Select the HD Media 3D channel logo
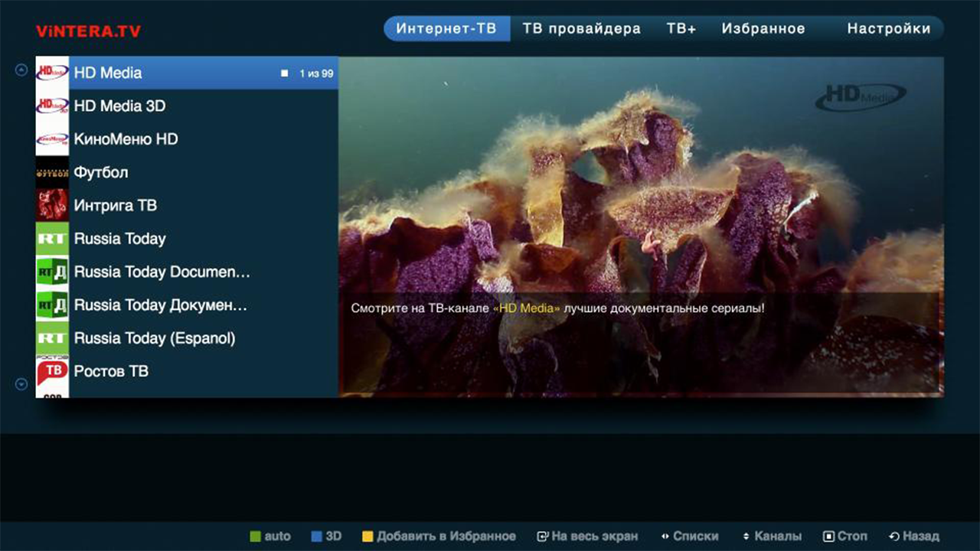This screenshot has width=980, height=551. click(x=52, y=106)
